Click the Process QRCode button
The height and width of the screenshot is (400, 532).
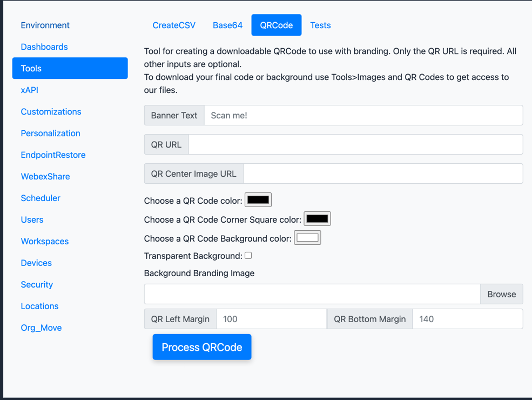click(201, 347)
